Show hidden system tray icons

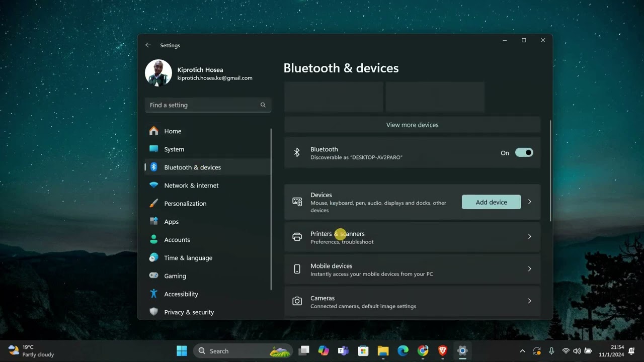[522, 351]
